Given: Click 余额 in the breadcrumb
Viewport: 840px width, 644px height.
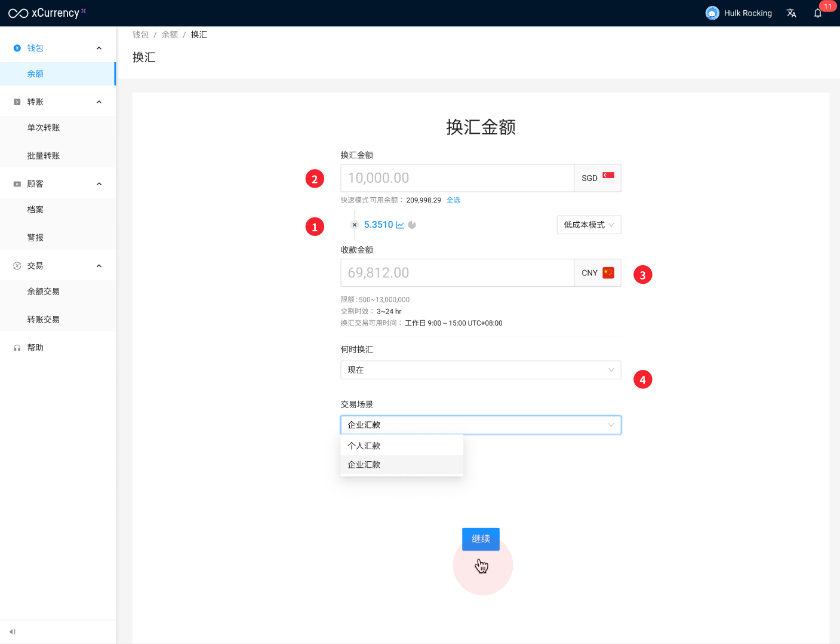Looking at the screenshot, I should [170, 35].
